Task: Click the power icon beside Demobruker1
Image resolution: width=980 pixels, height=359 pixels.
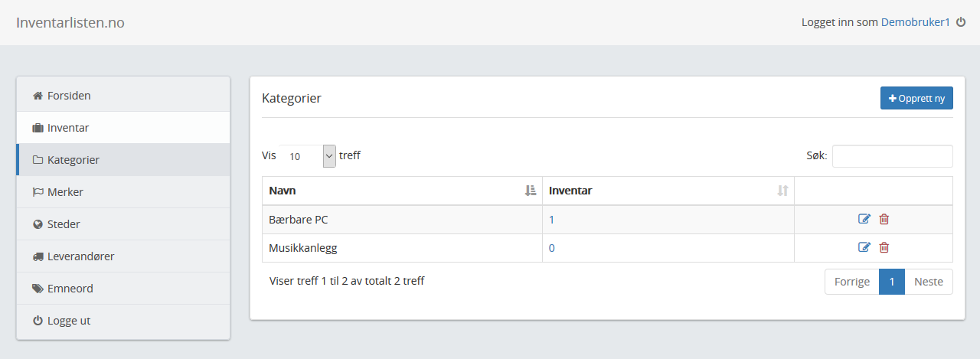Action: (961, 22)
